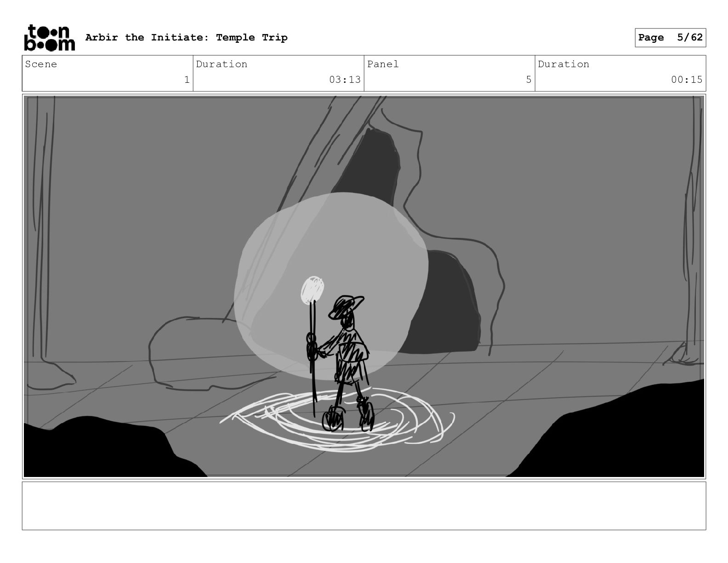Click the 'Panel' header label
Screen dimensions: 728x563
[383, 64]
